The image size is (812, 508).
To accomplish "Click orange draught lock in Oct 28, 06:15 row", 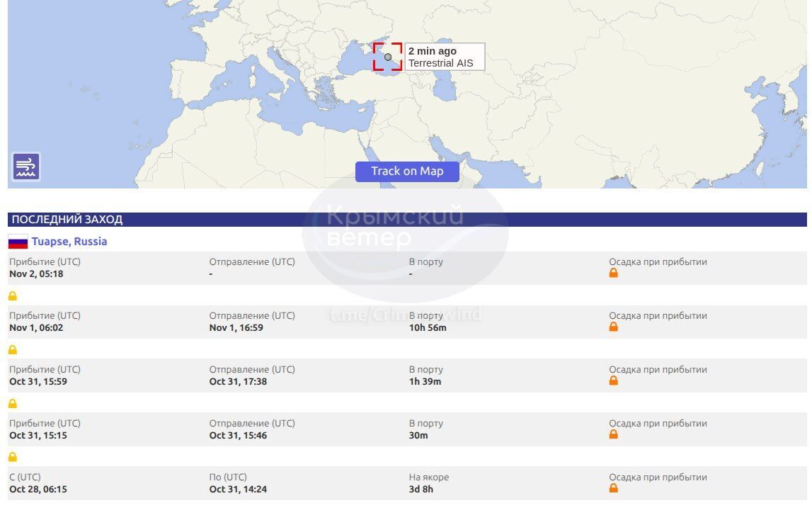I will click(614, 489).
